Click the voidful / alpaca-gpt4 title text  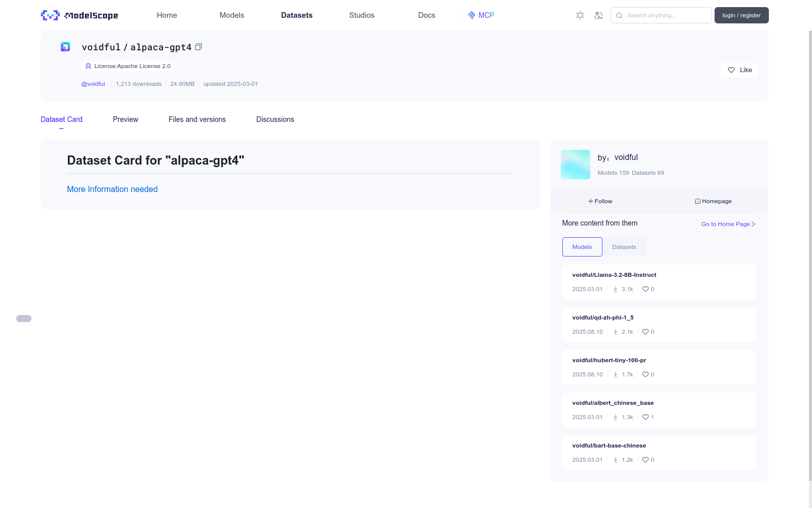pos(137,47)
